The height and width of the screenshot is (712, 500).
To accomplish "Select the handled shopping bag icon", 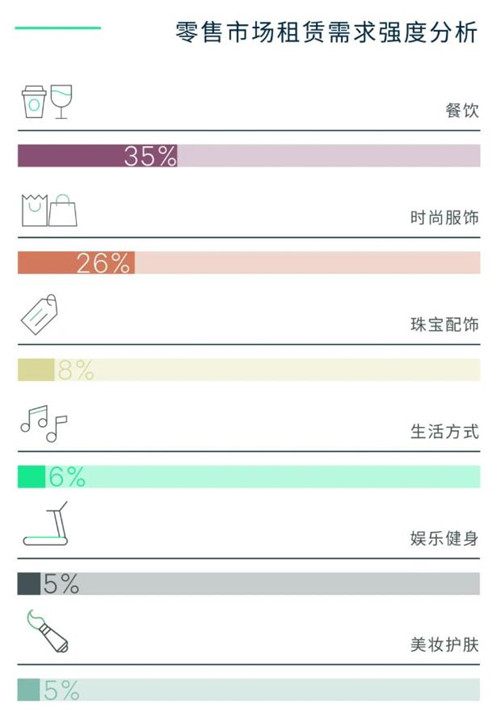I will [63, 210].
